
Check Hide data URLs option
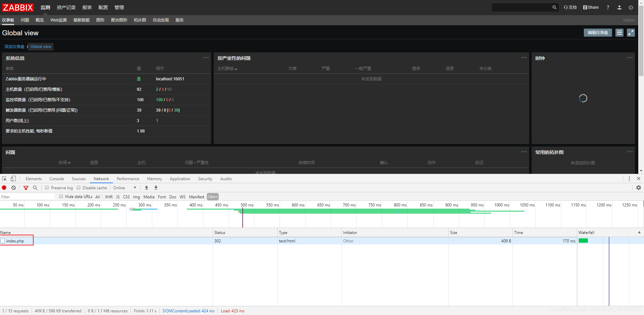click(61, 196)
